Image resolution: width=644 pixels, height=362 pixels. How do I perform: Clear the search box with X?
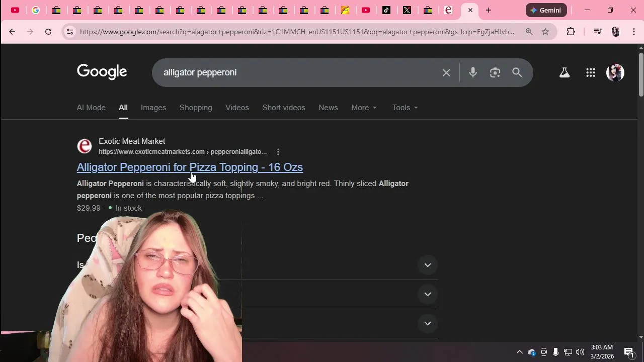coord(446,72)
